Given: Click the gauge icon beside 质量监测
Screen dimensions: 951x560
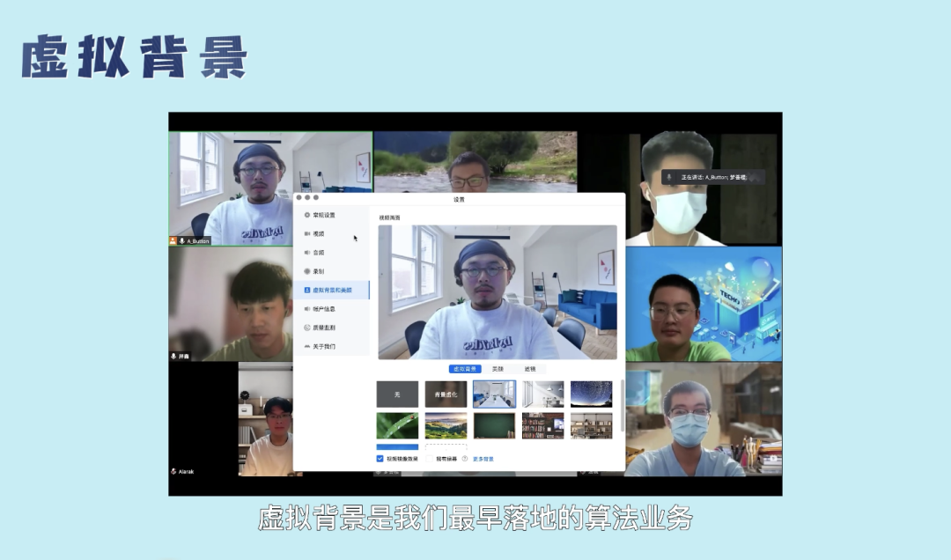Looking at the screenshot, I should [307, 328].
